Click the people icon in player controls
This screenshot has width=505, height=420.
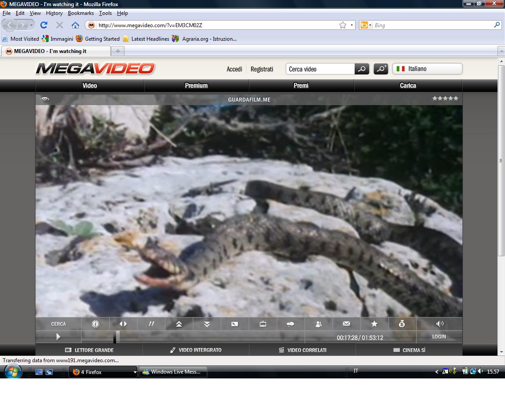click(319, 324)
